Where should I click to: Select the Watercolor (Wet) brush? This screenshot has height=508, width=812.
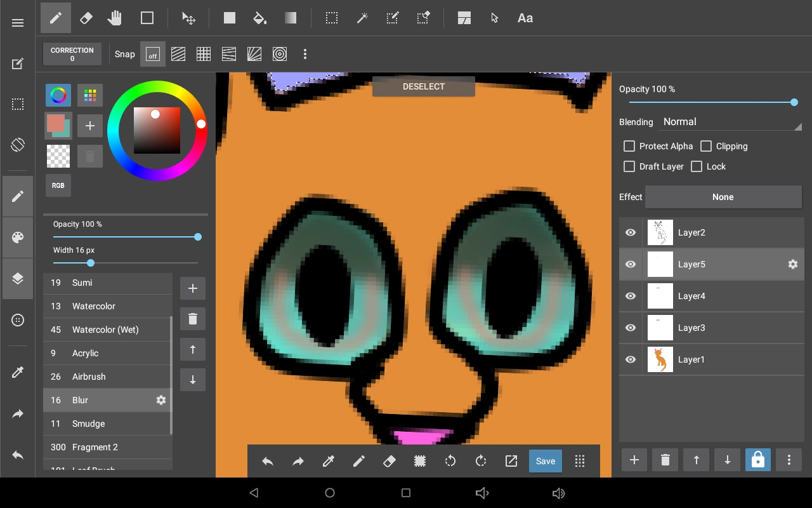105,330
